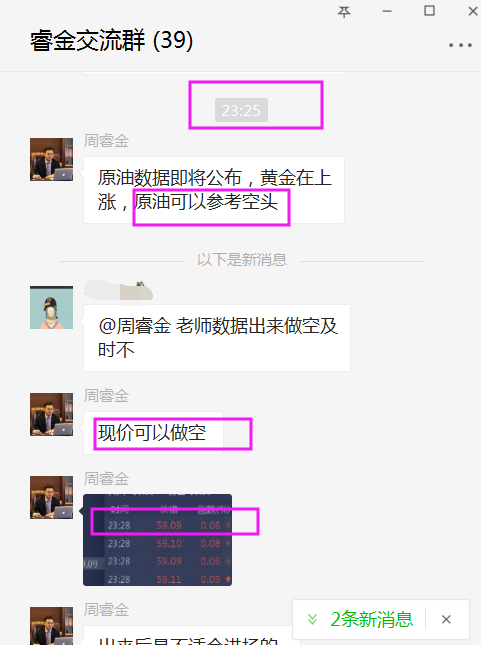Viewport: 481px width, 645px height.
Task: Select the 现价可以做空 message bubble
Action: (153, 433)
